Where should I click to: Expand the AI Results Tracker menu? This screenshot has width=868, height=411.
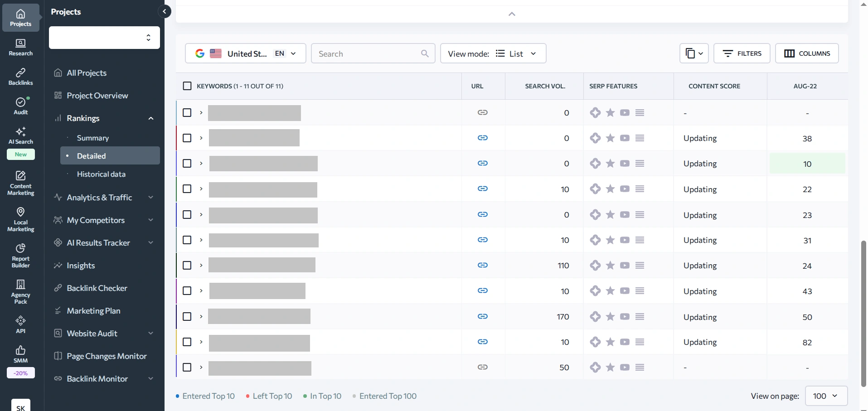click(x=151, y=243)
